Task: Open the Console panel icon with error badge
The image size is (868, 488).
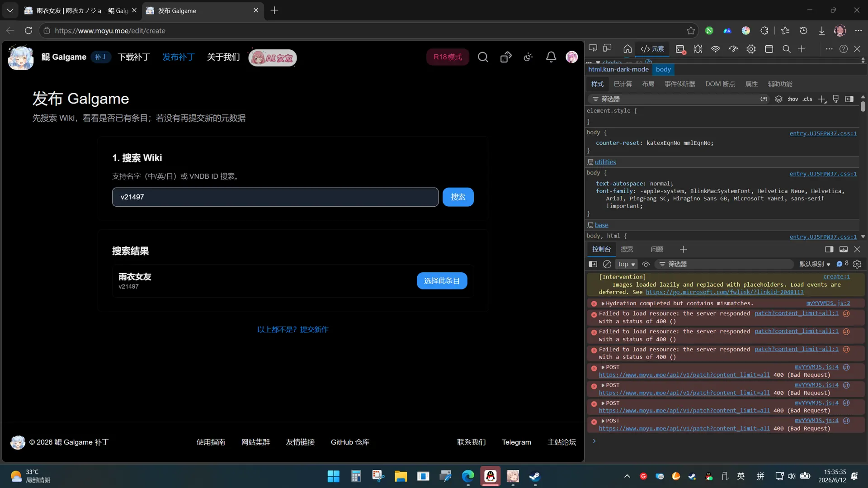Action: point(680,49)
